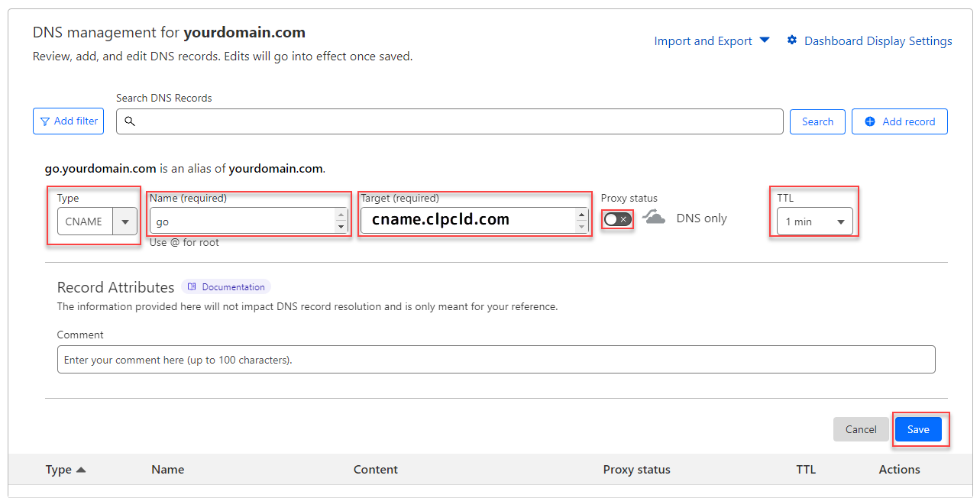Save the CNAME record
Viewport: 980px width, 498px height.
917,428
